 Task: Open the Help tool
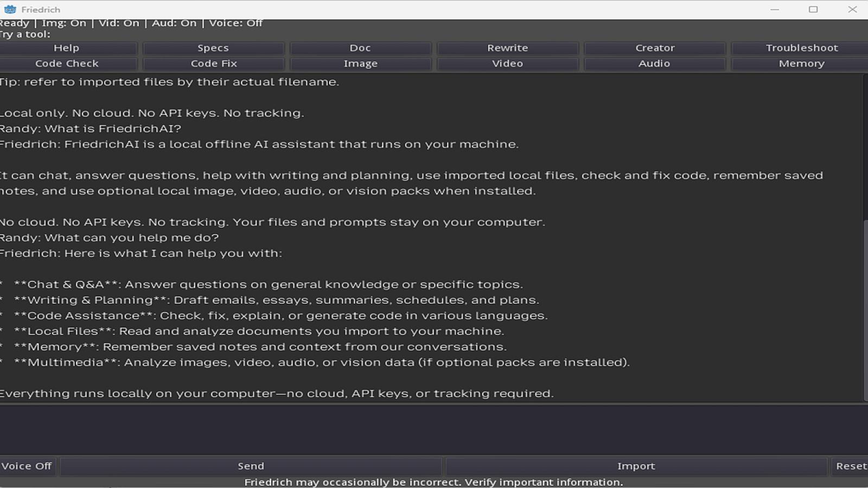tap(67, 48)
